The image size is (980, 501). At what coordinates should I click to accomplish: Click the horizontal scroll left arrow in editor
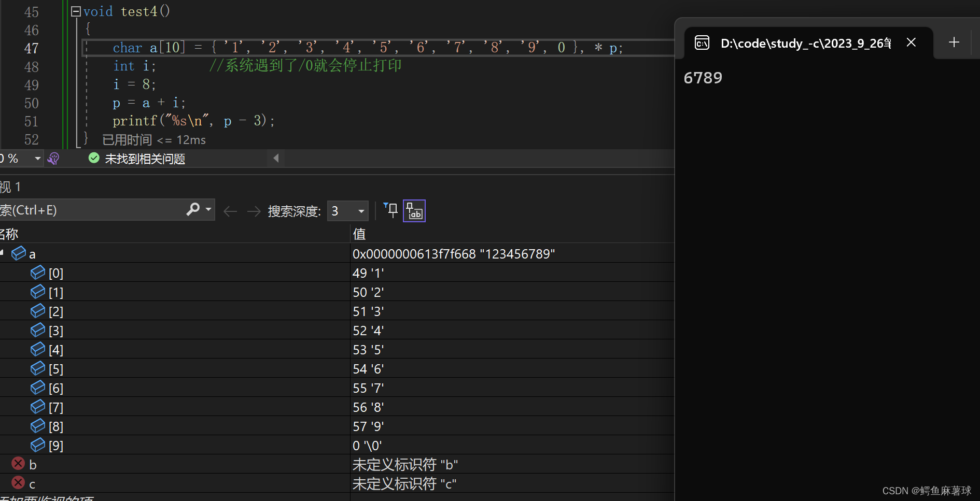pos(276,158)
